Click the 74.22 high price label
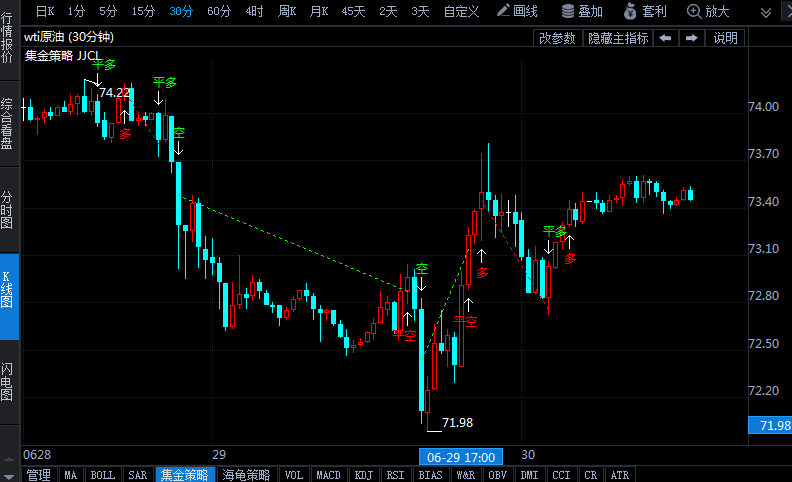Image resolution: width=792 pixels, height=482 pixels. 114,92
